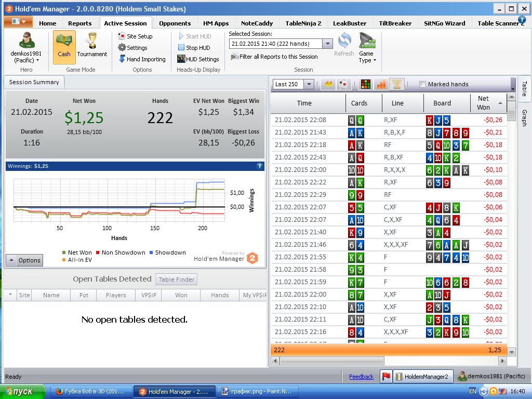532x399 pixels.
Task: Open the TiltBreaker tab
Action: [x=395, y=23]
